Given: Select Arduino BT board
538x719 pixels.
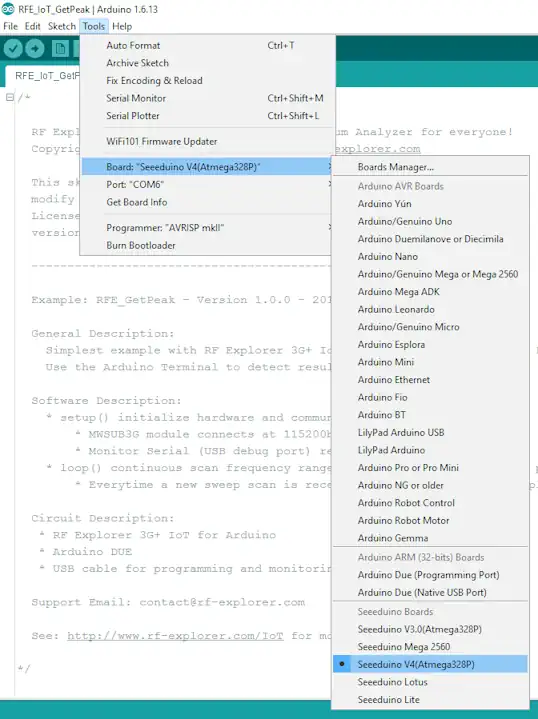Looking at the screenshot, I should (430, 415).
